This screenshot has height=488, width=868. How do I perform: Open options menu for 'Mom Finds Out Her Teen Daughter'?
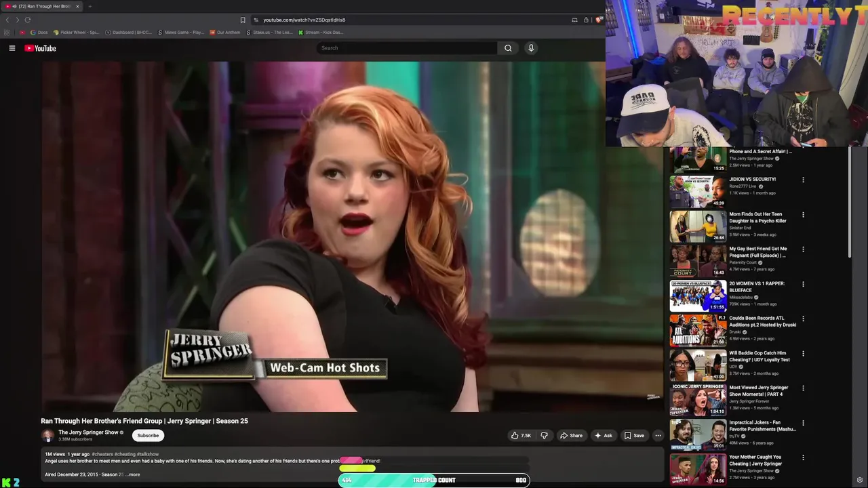pyautogui.click(x=803, y=215)
